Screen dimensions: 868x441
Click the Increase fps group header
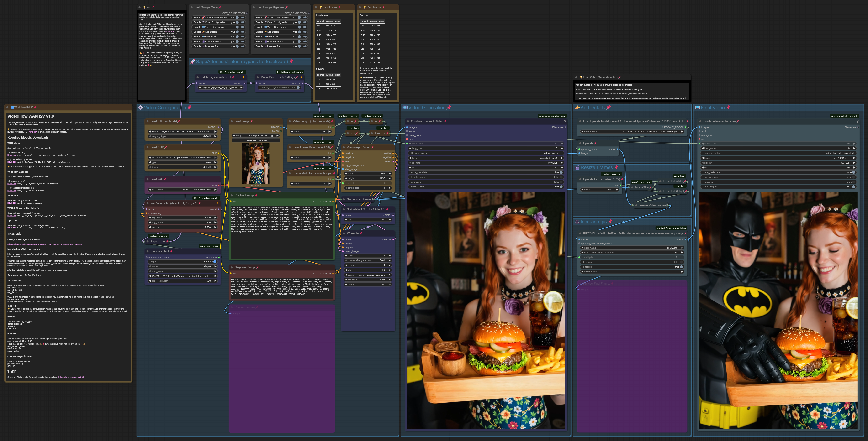point(593,222)
